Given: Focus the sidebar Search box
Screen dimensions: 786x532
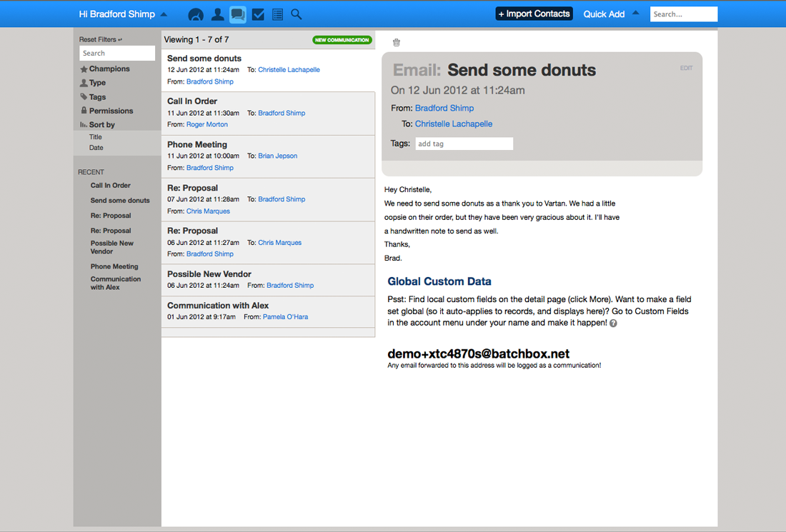Looking at the screenshot, I should (116, 53).
